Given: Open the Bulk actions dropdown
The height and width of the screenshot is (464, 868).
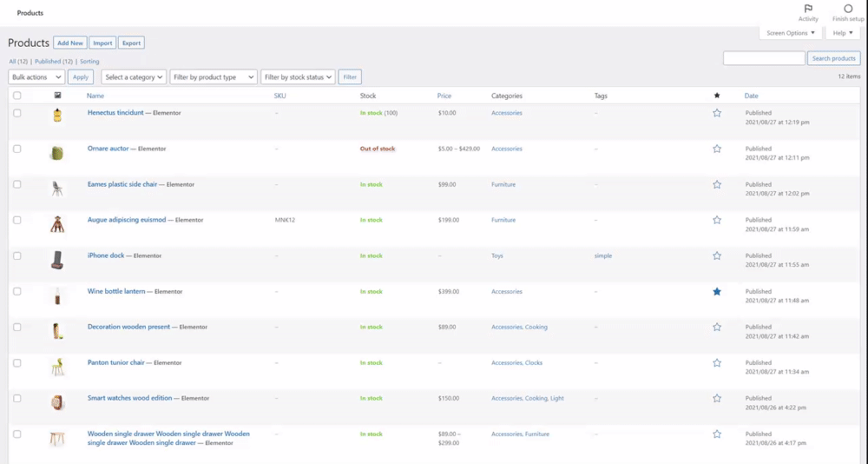Looking at the screenshot, I should 36,77.
